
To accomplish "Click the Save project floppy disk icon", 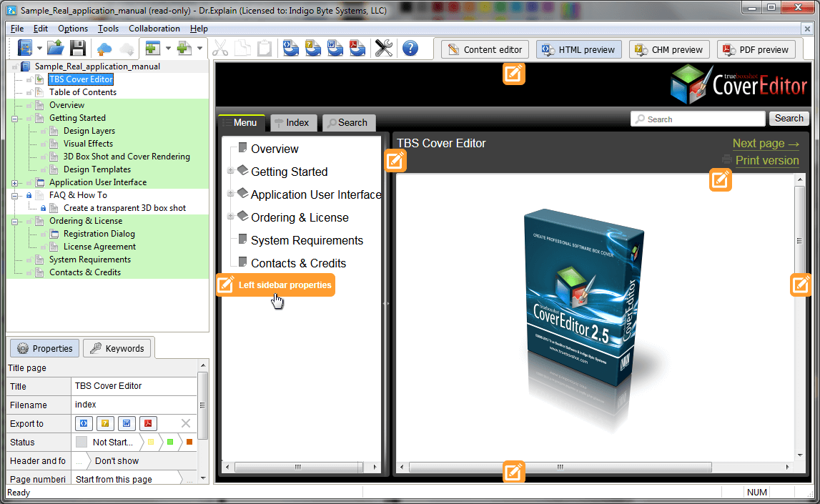I will [77, 49].
